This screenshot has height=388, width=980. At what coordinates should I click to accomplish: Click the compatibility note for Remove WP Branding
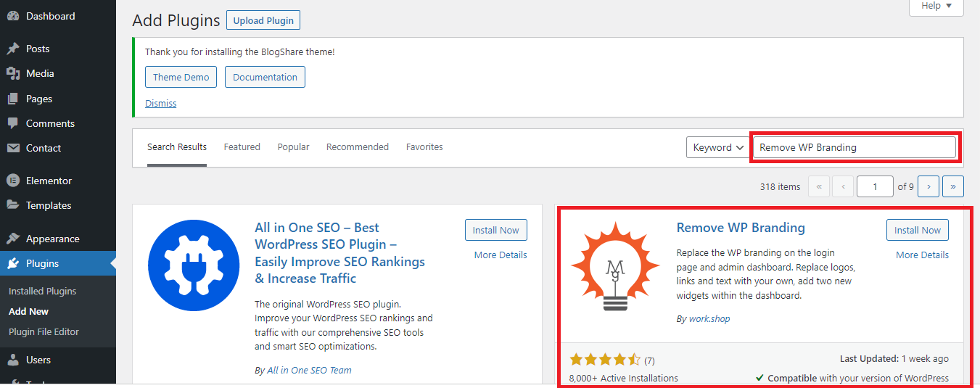(x=852, y=378)
